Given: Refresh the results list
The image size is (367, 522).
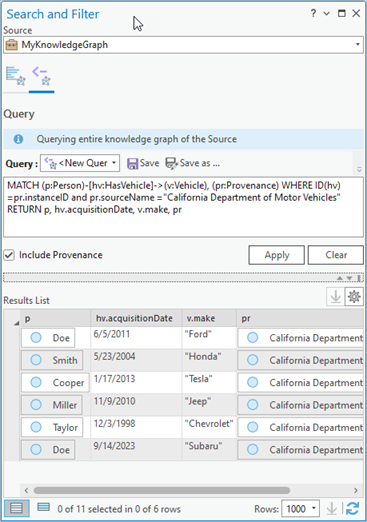Looking at the screenshot, I should click(x=353, y=509).
